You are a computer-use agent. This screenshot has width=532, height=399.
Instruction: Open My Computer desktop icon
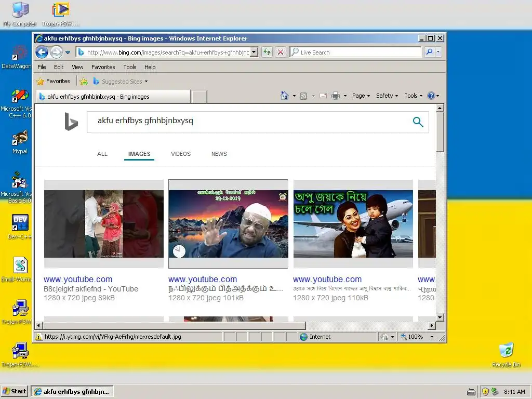pos(20,14)
